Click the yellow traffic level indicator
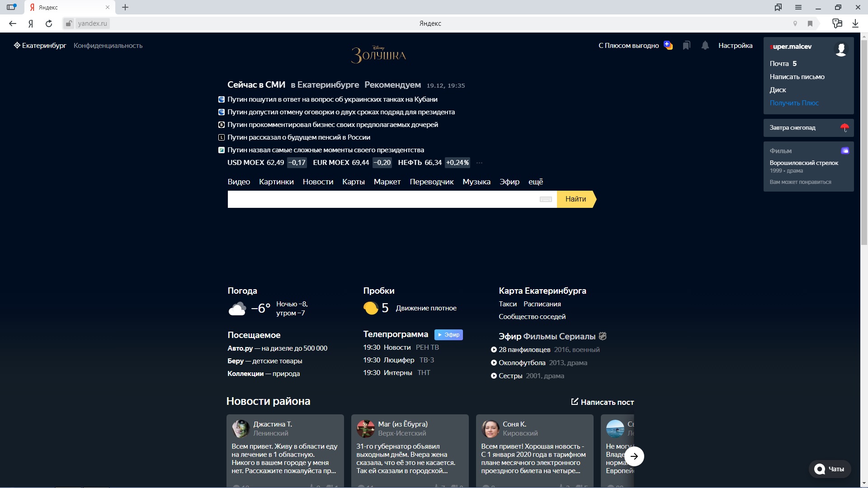Viewport: 868px width, 488px height. (371, 308)
